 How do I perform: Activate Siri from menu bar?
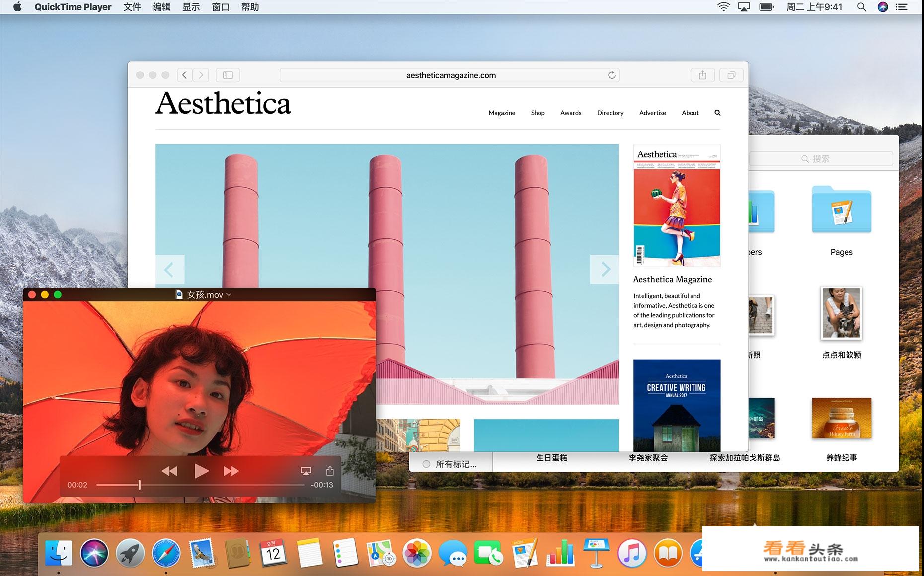point(883,7)
